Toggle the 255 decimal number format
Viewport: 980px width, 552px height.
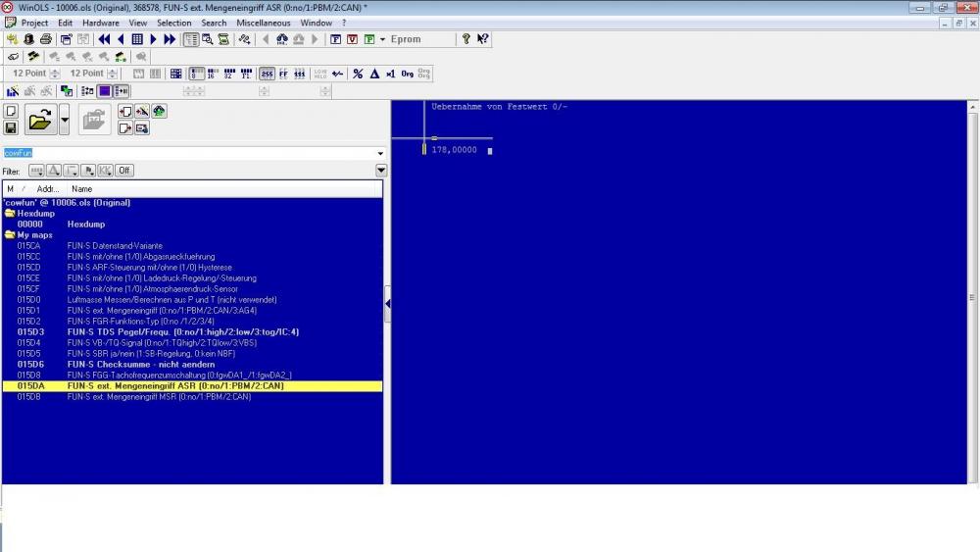267,74
